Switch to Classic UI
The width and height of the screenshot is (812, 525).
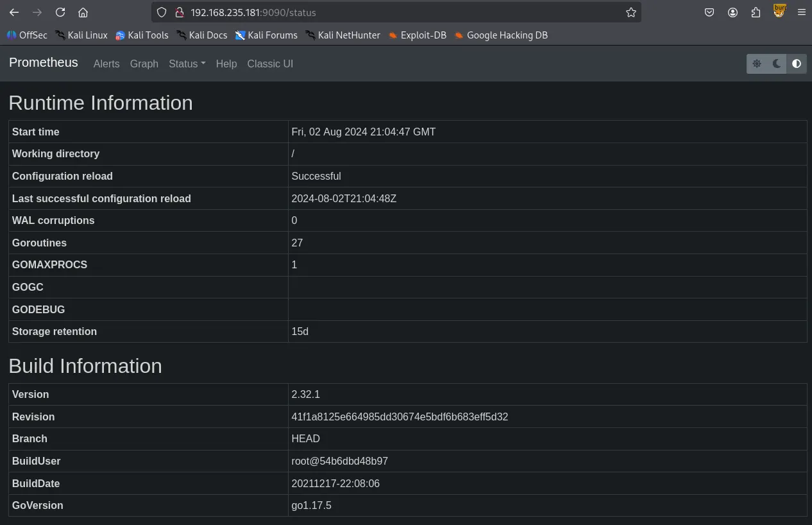270,64
